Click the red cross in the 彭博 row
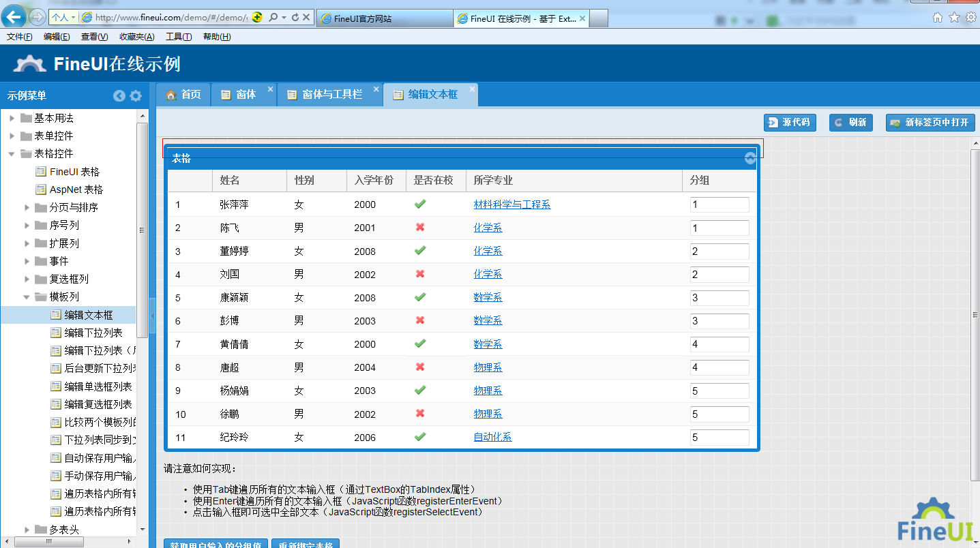Image resolution: width=980 pixels, height=548 pixels. [x=420, y=320]
